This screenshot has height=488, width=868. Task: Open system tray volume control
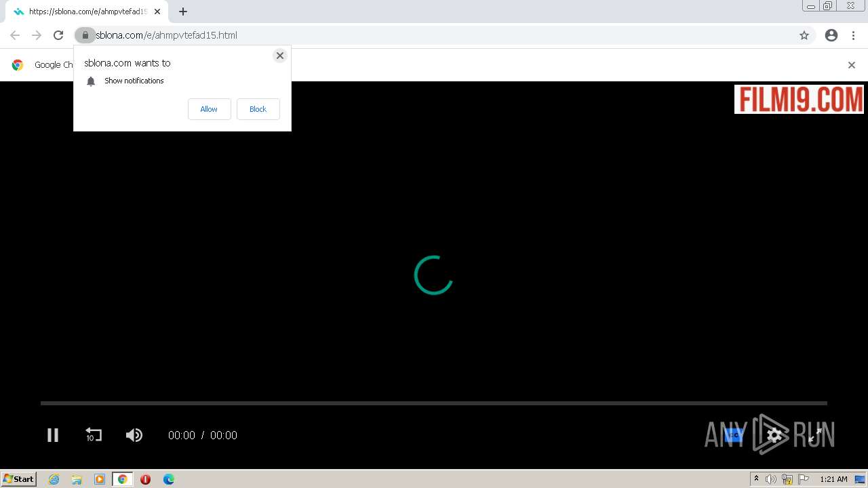771,479
